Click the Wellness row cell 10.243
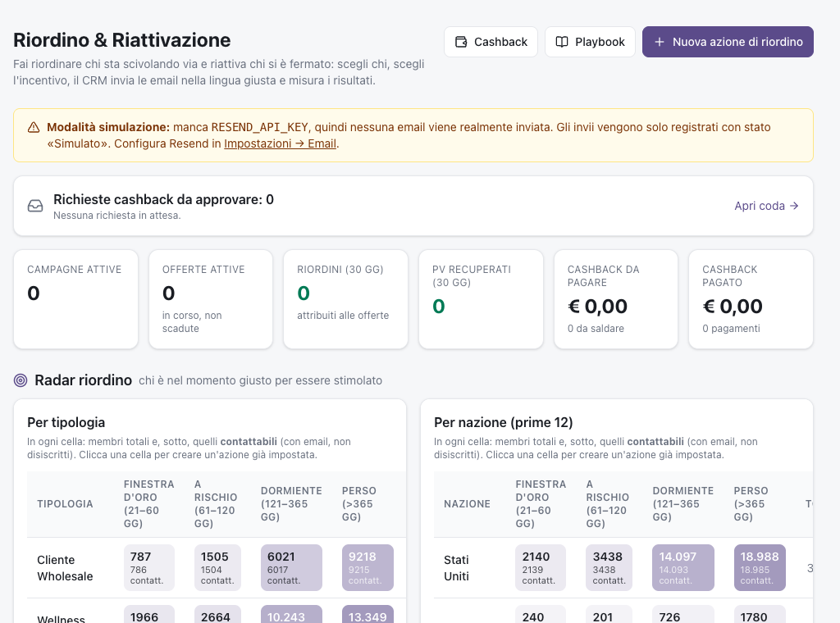The height and width of the screenshot is (623, 840). point(291,615)
